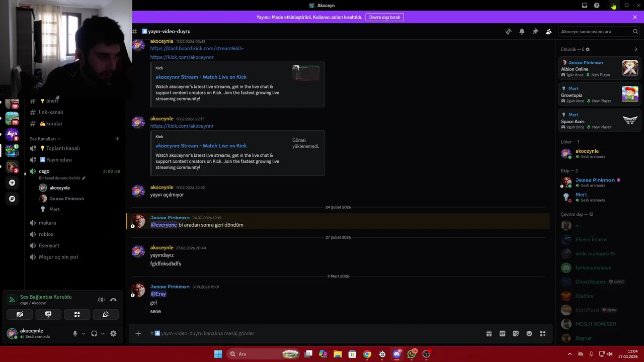Click the 'Devre dışı bırak' button
This screenshot has height=362, width=644.
[384, 17]
